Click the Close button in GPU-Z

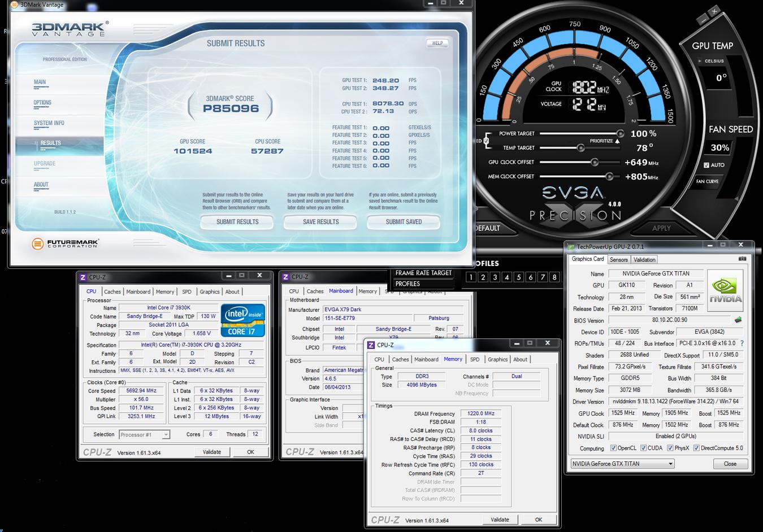point(730,464)
